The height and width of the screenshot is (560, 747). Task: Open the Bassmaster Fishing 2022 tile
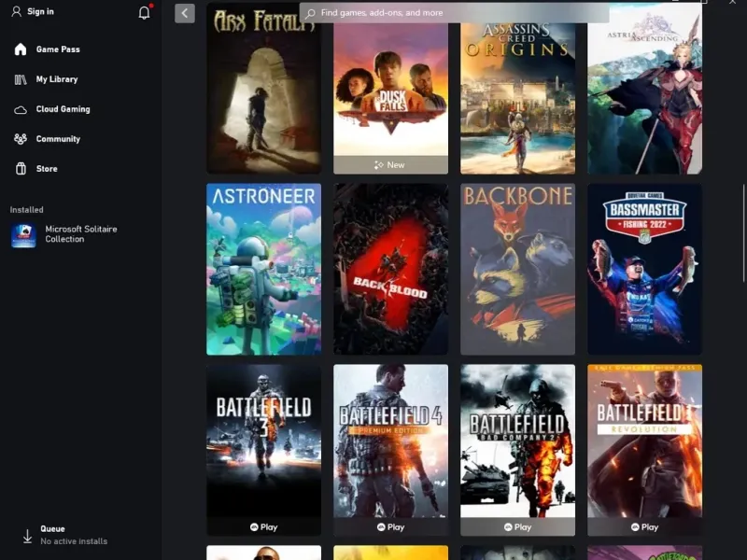644,269
